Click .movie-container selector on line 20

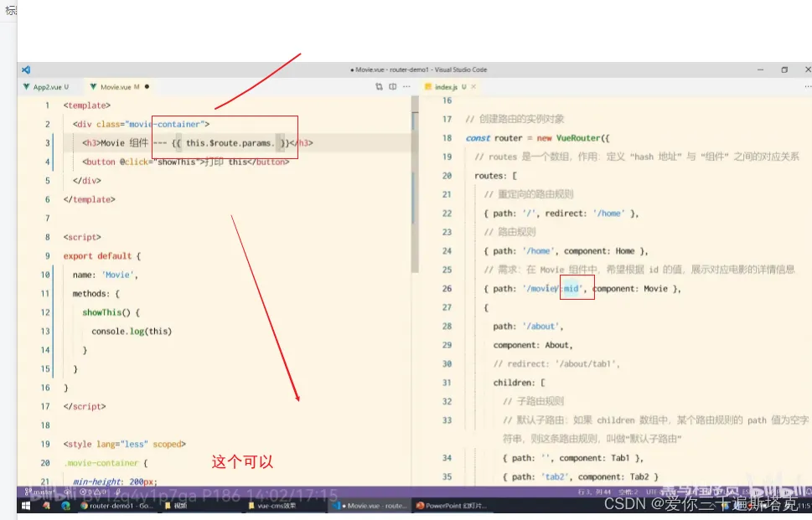coord(101,463)
